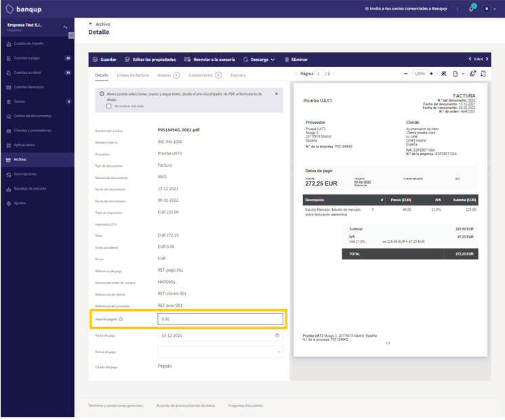Select Archivo in sidebar
This screenshot has width=505, height=420.
pyautogui.click(x=37, y=160)
